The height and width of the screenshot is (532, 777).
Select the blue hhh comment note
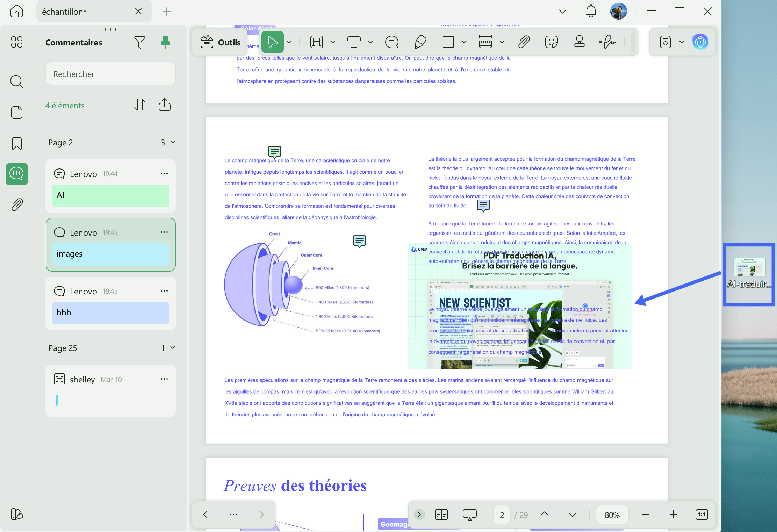110,313
